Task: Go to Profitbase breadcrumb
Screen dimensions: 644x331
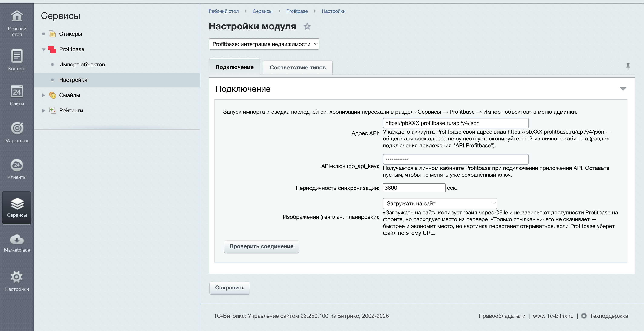Action: (x=297, y=11)
